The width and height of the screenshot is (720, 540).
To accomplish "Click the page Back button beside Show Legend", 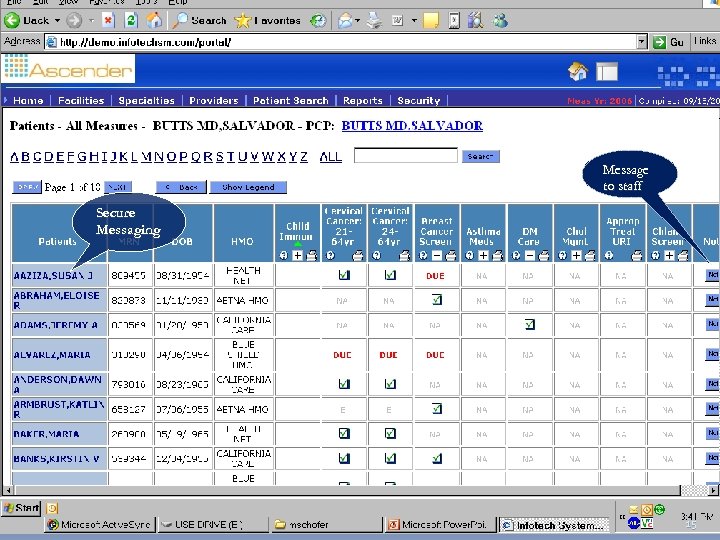I will 181,187.
